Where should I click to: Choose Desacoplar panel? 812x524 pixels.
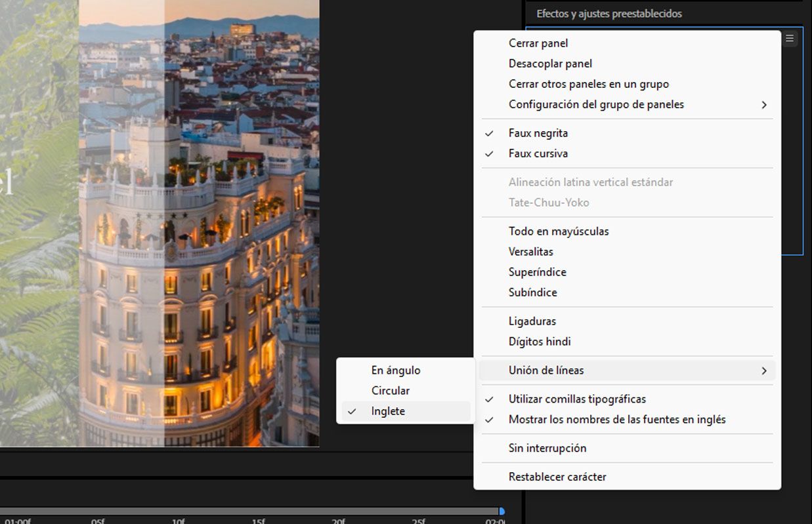[550, 63]
